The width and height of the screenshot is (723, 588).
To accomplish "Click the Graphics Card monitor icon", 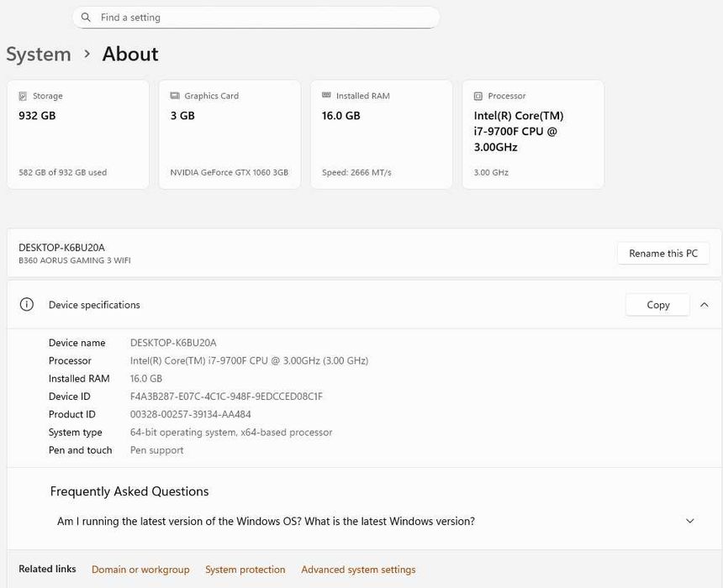I will [175, 97].
